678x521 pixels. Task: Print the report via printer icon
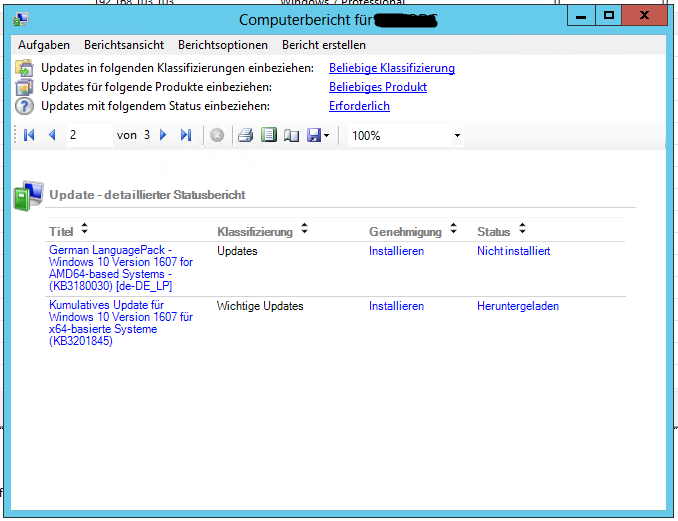click(245, 135)
